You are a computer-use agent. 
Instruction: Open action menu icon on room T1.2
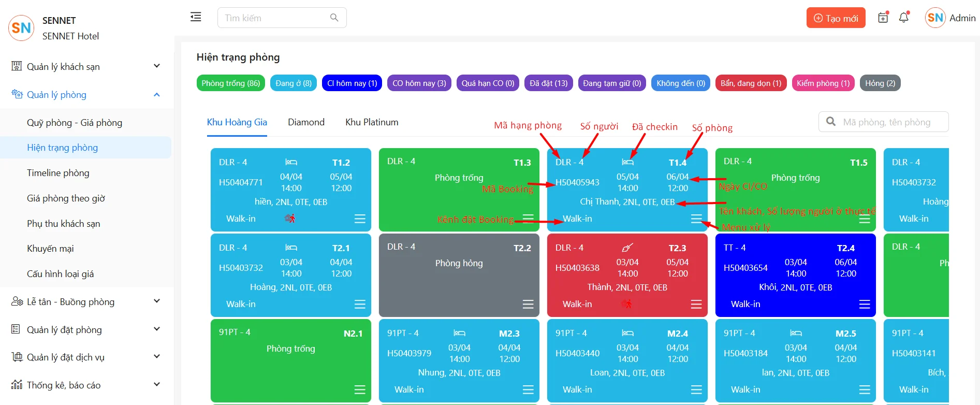tap(360, 219)
